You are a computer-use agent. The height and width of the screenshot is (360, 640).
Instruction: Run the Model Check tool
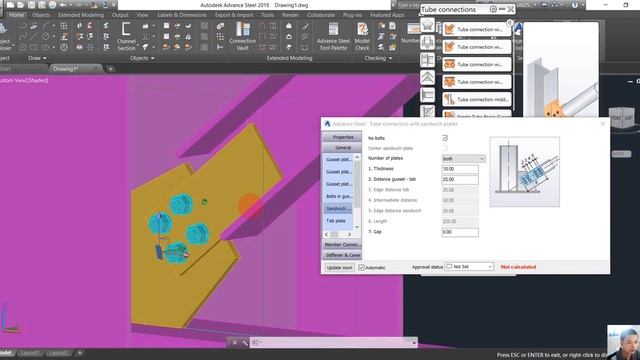pos(362,36)
